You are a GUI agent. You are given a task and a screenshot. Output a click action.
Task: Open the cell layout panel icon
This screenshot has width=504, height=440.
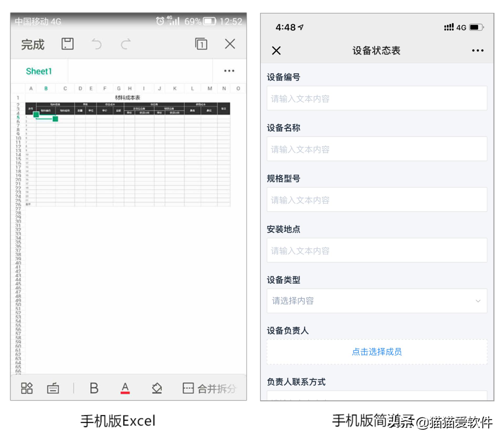(27, 388)
